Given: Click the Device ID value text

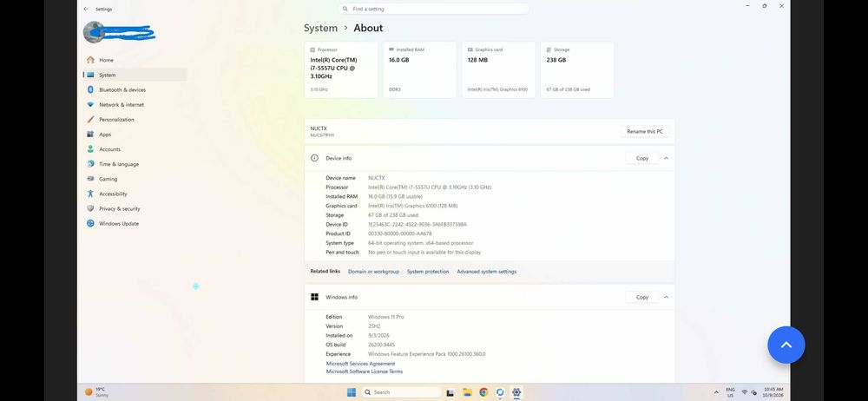Looking at the screenshot, I should tap(418, 224).
